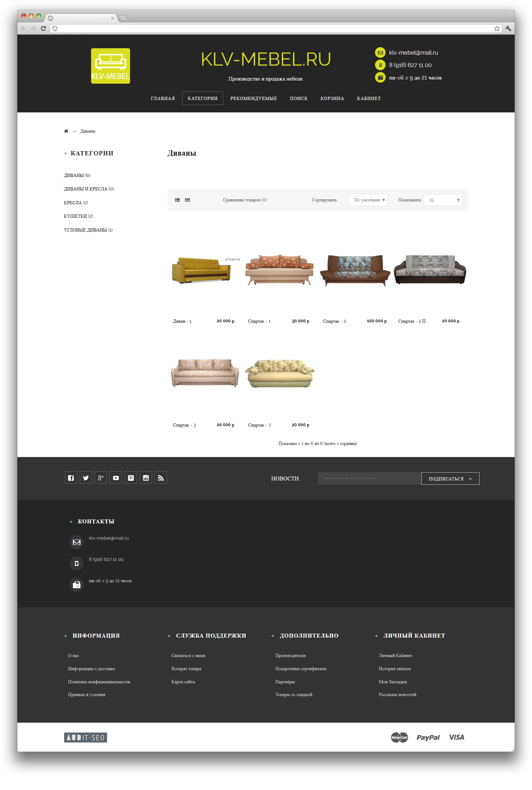Viewport: 532px width, 790px height.
Task: Click the Facebook icon in footer
Action: 71,478
